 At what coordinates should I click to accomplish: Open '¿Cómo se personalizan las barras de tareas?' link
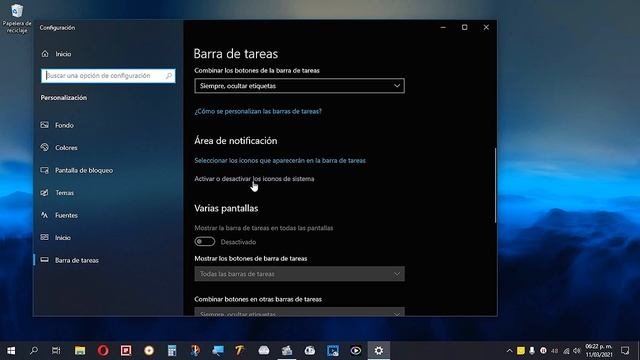pyautogui.click(x=258, y=111)
